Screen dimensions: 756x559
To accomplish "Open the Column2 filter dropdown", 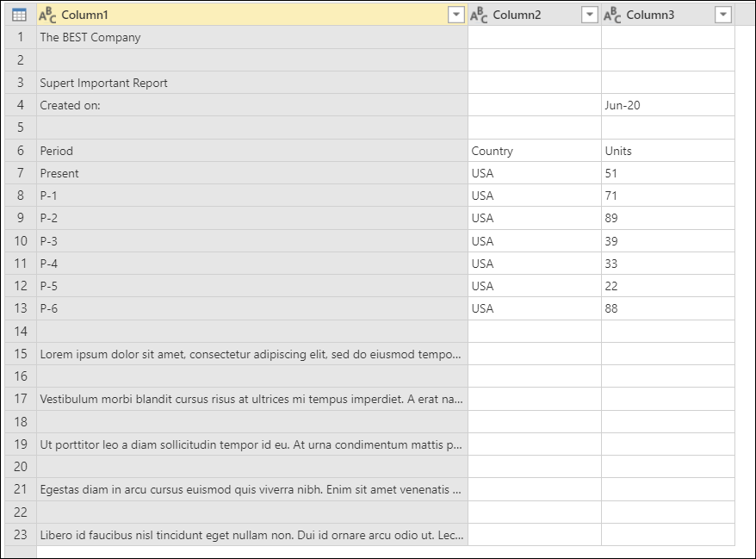I will [x=590, y=16].
